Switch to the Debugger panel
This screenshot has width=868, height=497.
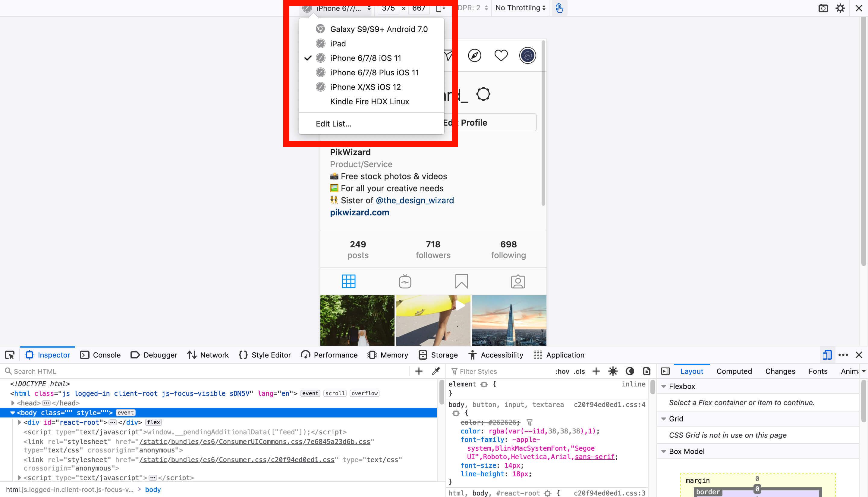[x=154, y=355]
